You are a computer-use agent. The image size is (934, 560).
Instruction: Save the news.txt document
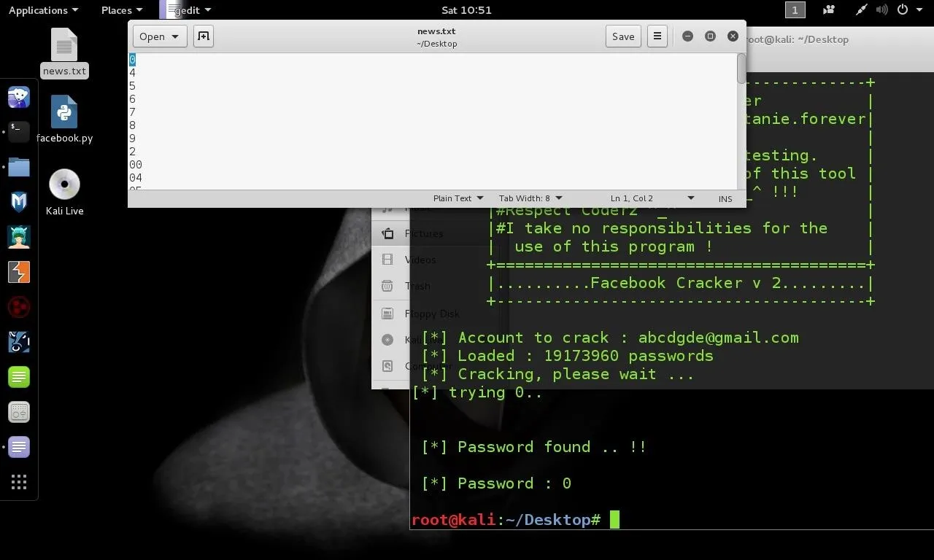tap(623, 36)
